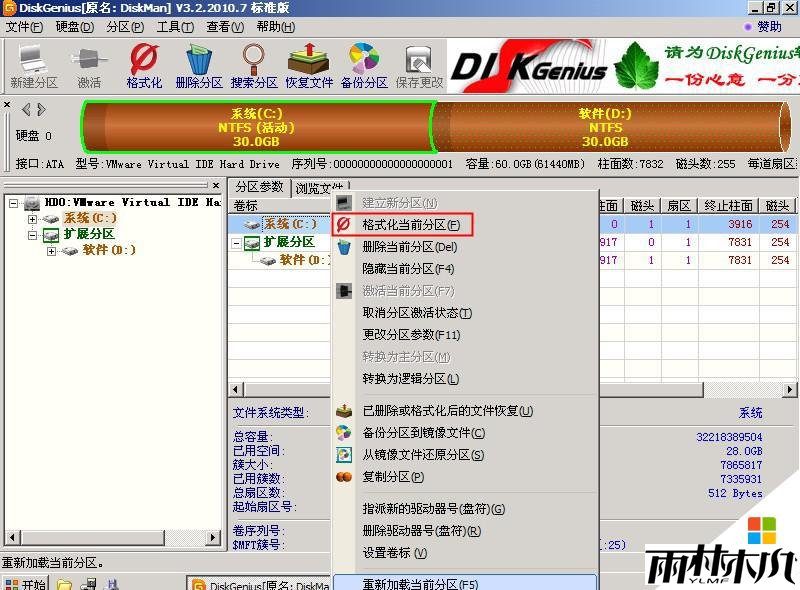
Task: Open 搜索分区 magnifier tool
Action: point(254,66)
